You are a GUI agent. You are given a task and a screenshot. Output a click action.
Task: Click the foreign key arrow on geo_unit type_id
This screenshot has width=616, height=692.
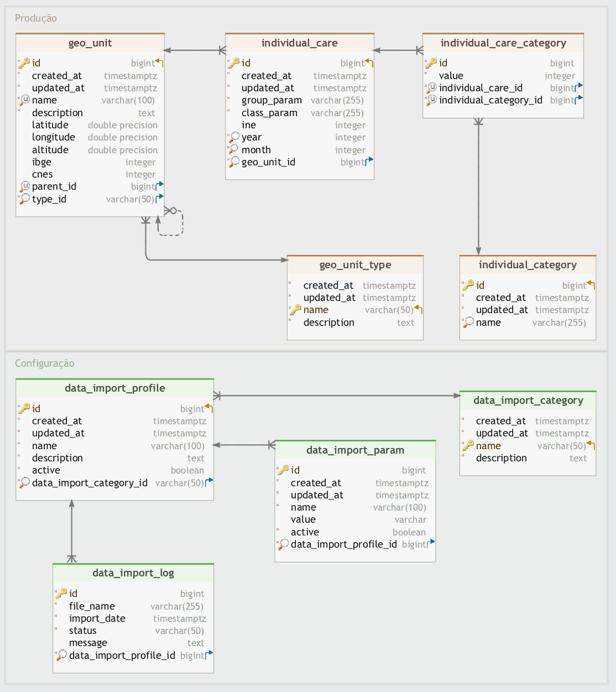[160, 197]
